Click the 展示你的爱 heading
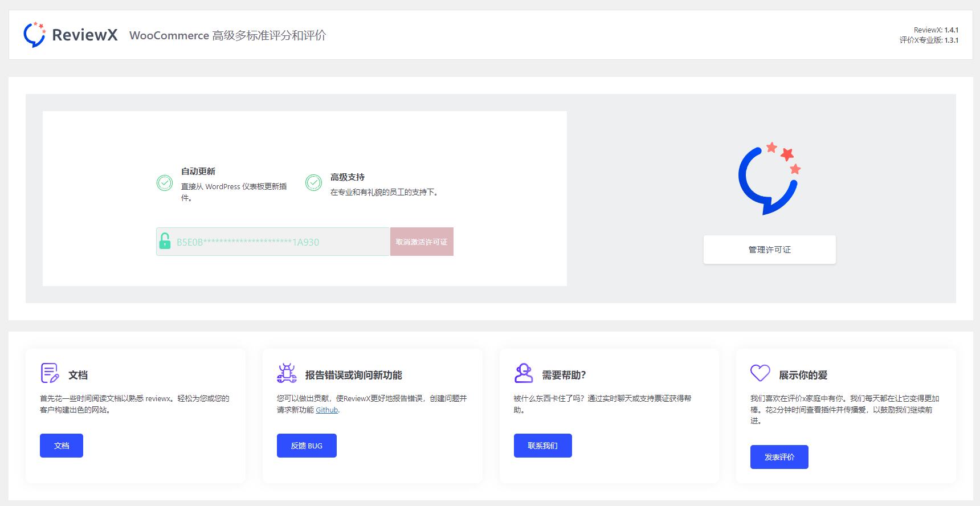 [803, 375]
